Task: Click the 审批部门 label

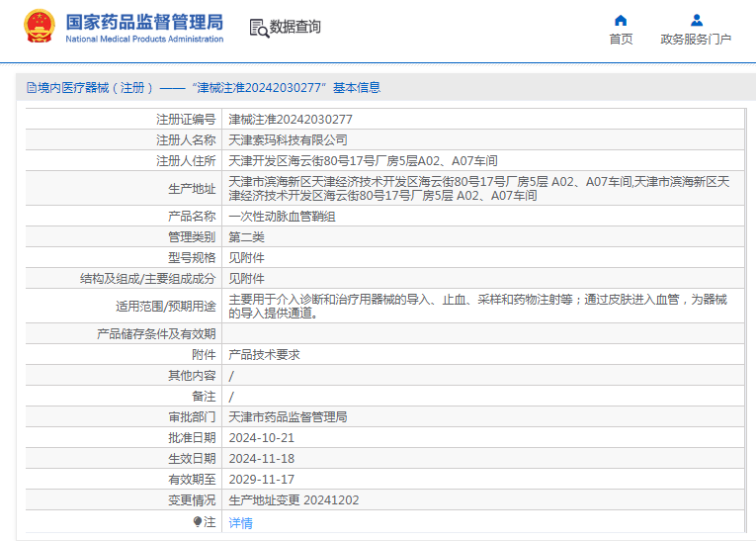Action: coord(192,417)
